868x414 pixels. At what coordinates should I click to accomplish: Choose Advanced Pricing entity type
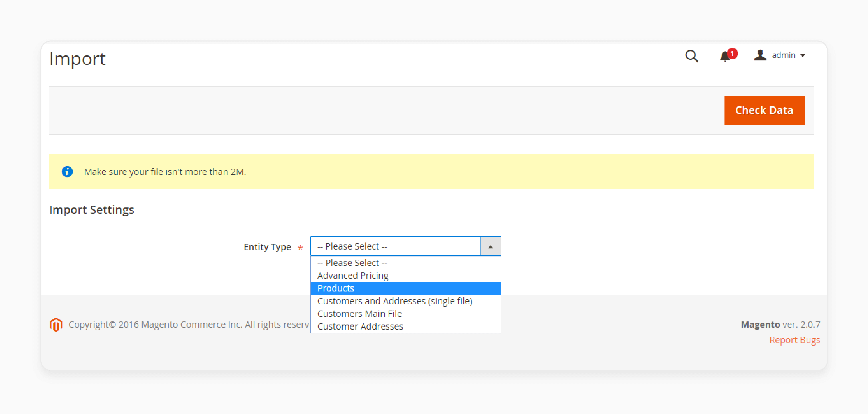click(x=405, y=275)
